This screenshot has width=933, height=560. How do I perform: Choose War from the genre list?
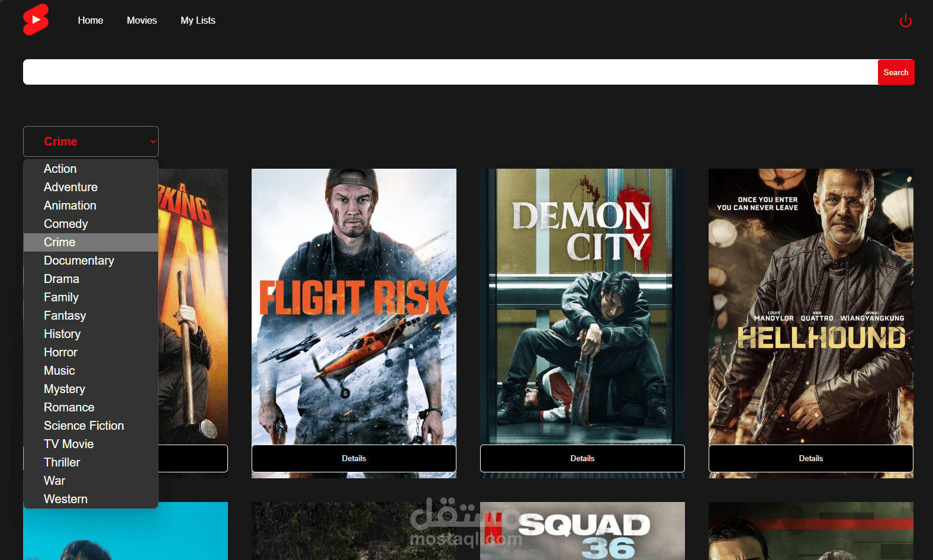tap(91, 481)
